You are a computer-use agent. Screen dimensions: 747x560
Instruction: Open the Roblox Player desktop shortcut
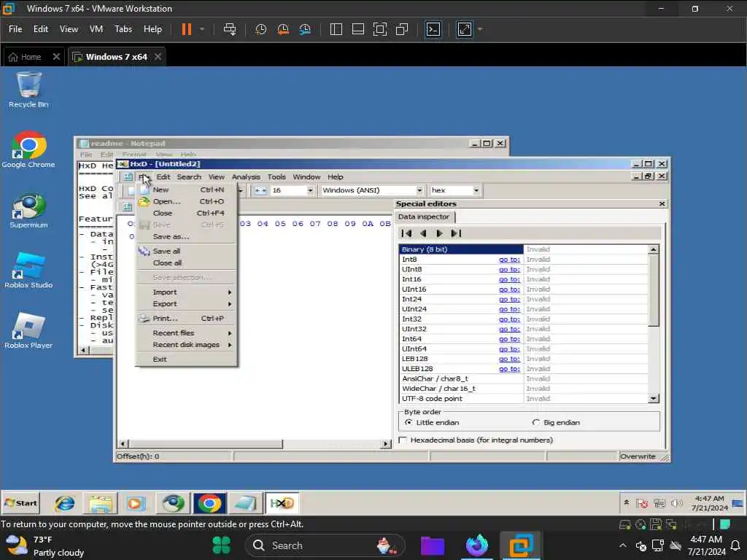tap(28, 331)
